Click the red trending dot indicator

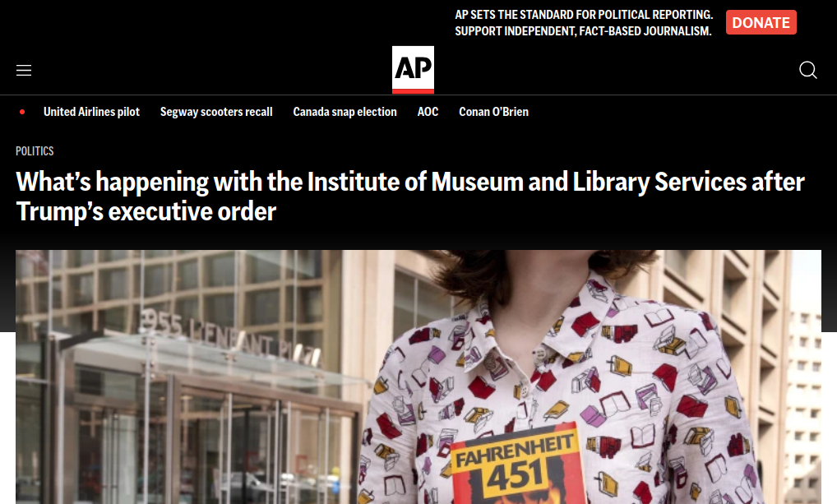(22, 112)
